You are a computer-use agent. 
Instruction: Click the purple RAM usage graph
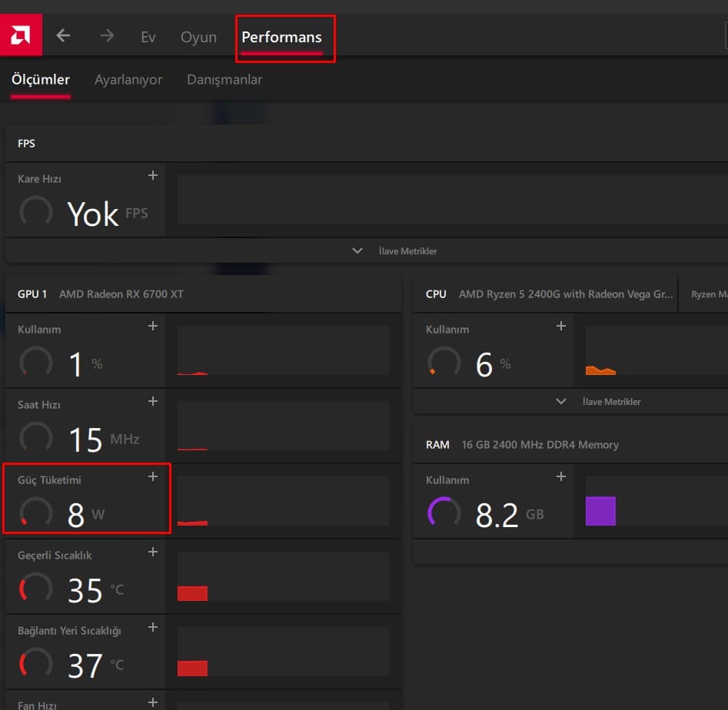[x=600, y=511]
